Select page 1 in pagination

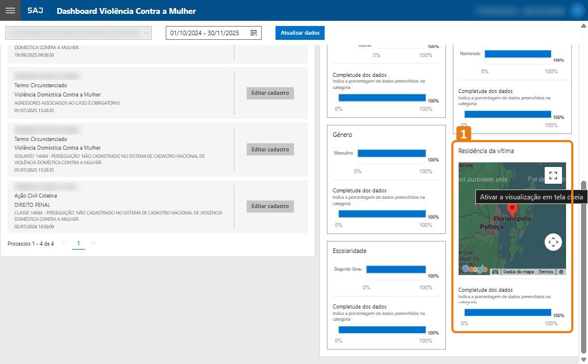coord(79,243)
